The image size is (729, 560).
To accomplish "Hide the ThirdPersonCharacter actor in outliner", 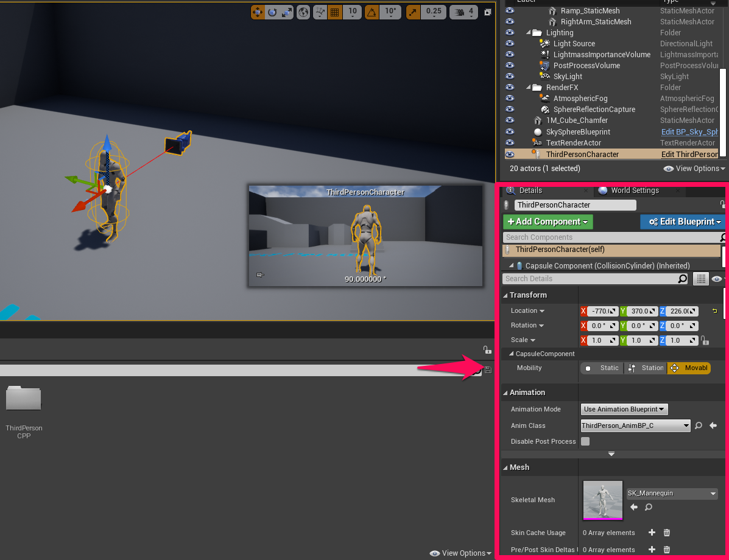I will 510,154.
